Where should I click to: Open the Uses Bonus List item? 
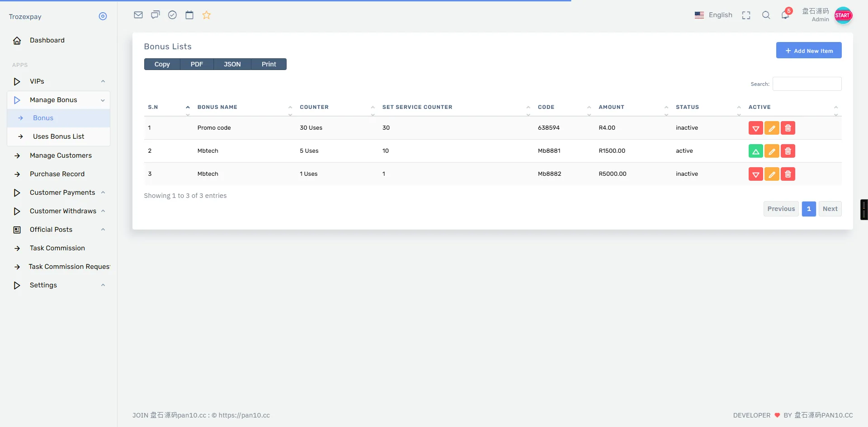point(59,137)
